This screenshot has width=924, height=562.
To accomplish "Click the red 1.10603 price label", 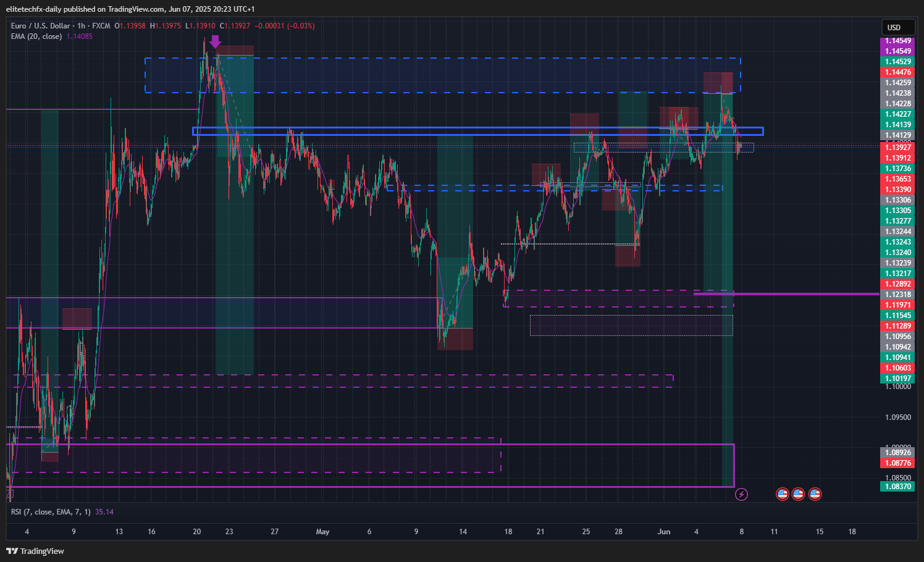I will coord(897,368).
